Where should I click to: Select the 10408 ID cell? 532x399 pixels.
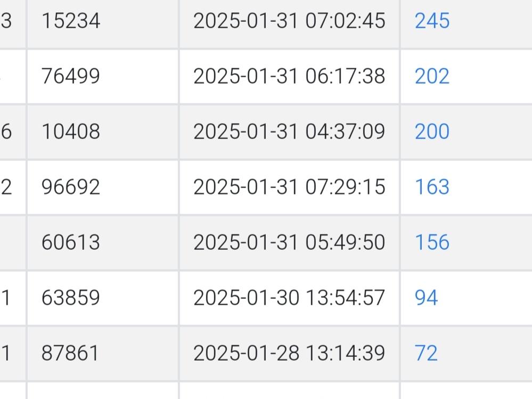pyautogui.click(x=71, y=132)
